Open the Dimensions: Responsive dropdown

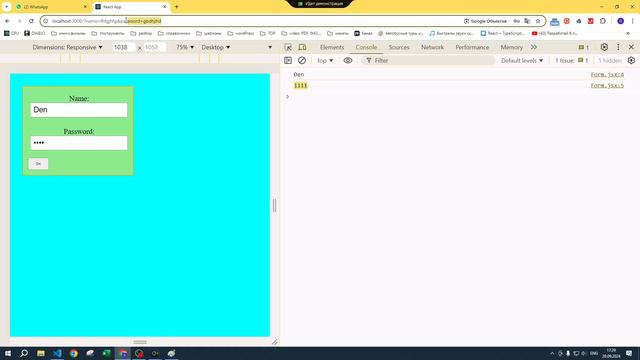coord(67,47)
